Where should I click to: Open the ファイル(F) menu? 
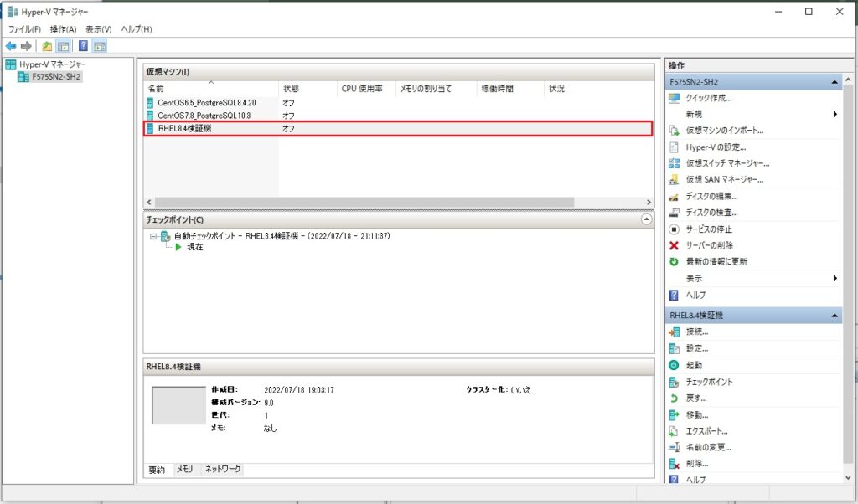coord(24,29)
